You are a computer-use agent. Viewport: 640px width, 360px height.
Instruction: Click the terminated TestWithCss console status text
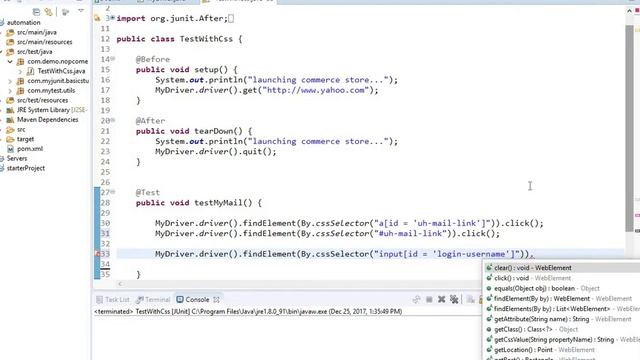point(248,312)
